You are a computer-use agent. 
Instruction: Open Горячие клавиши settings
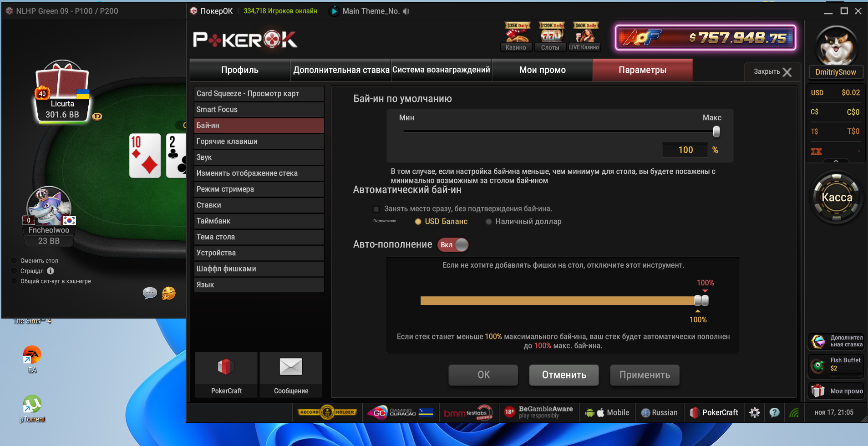coord(259,142)
